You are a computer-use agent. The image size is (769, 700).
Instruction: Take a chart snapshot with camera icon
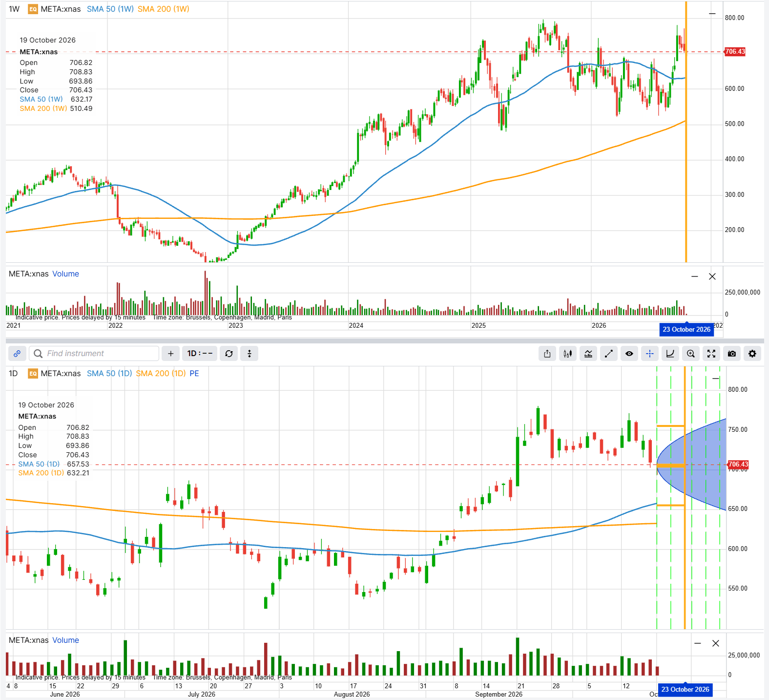pos(732,354)
